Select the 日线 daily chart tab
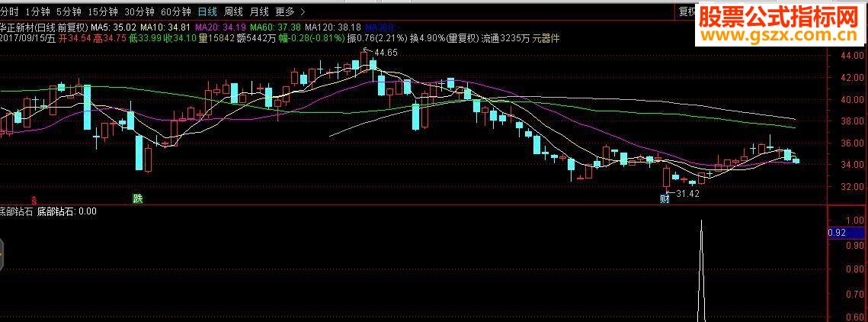This screenshot has width=868, height=322. pyautogui.click(x=207, y=11)
